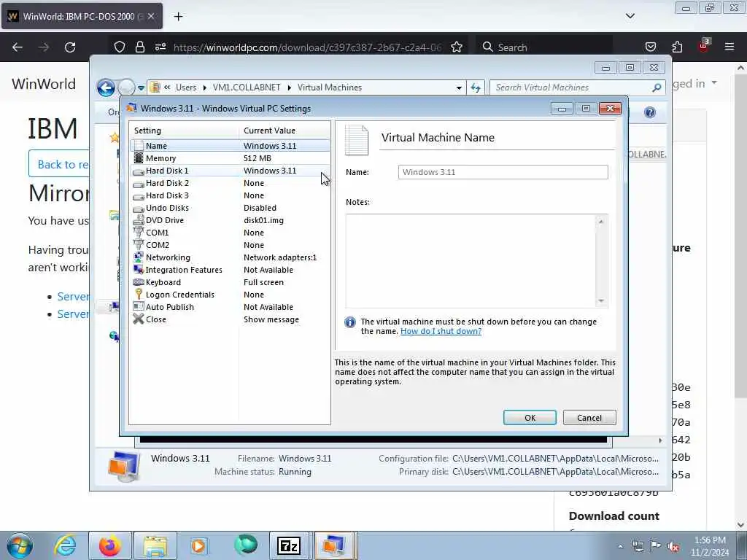The image size is (747, 560).
Task: Click the Undo Disks icon
Action: [x=138, y=208]
